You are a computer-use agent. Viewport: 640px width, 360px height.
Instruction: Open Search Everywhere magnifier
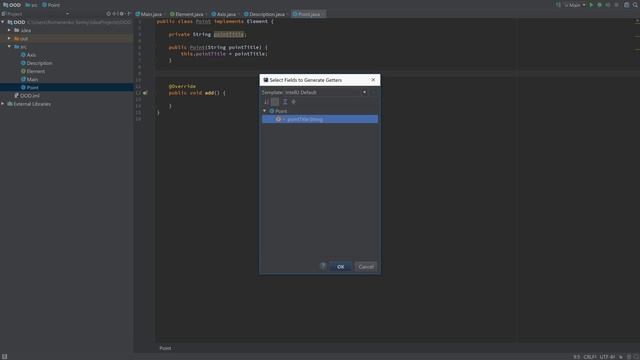[635, 5]
